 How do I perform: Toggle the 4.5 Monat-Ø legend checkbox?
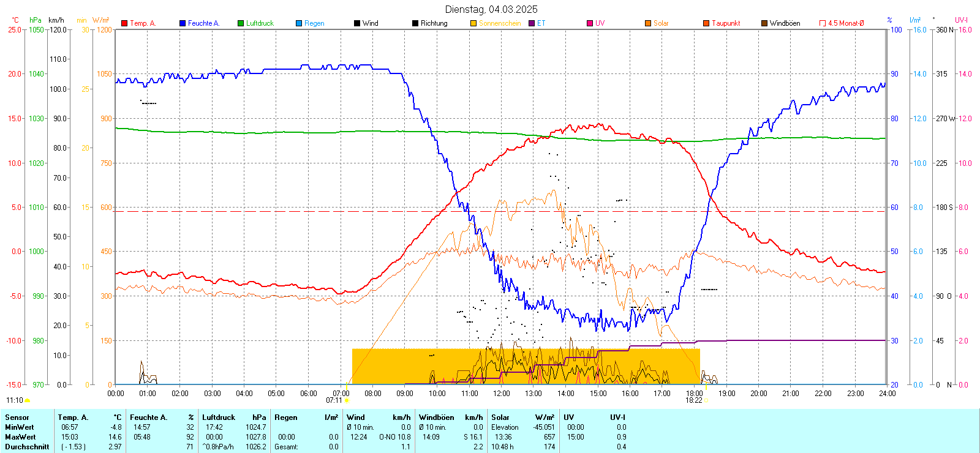(x=823, y=23)
